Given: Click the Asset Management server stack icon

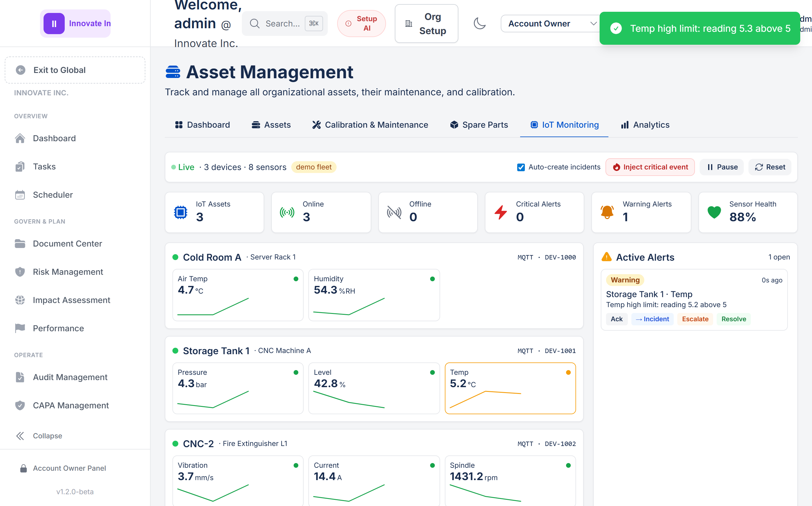Looking at the screenshot, I should 173,72.
